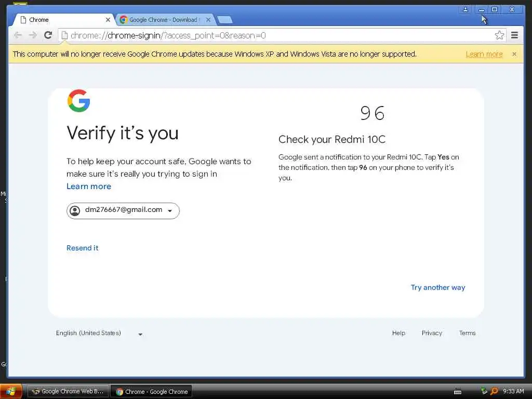Bookmark this page with the star icon
Screen dimensions: 532x399
click(499, 35)
